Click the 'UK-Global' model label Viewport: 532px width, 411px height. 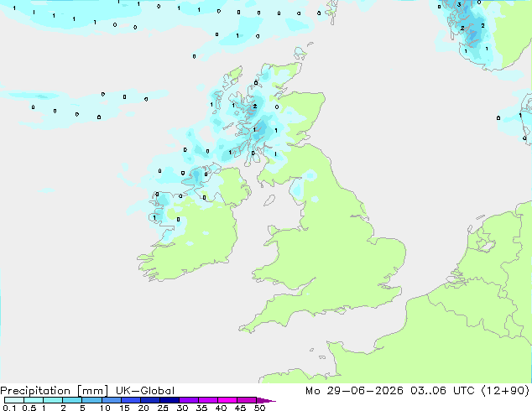(145, 391)
